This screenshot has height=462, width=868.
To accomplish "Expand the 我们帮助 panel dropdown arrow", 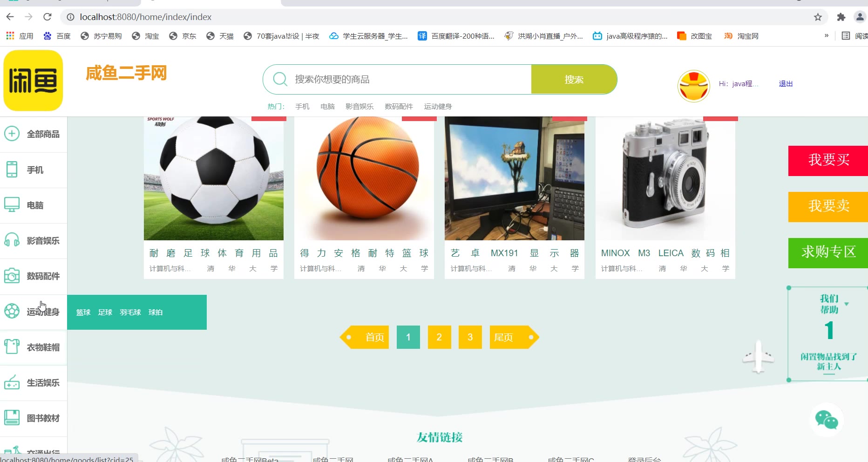I will [847, 304].
